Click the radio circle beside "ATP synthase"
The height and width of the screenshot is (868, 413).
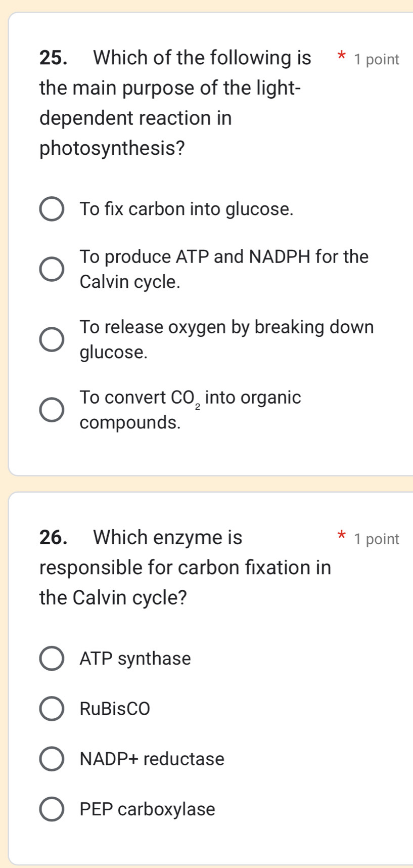pyautogui.click(x=52, y=659)
